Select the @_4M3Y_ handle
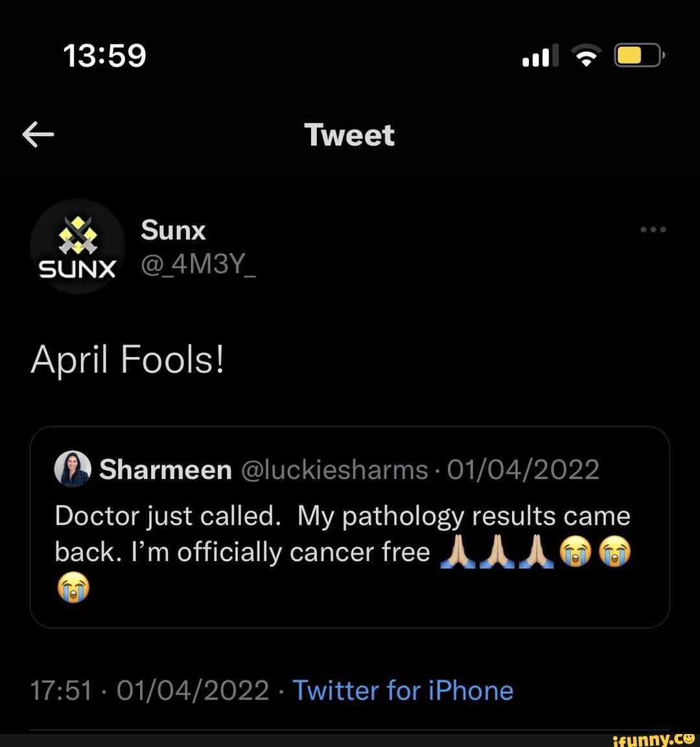 tap(198, 264)
